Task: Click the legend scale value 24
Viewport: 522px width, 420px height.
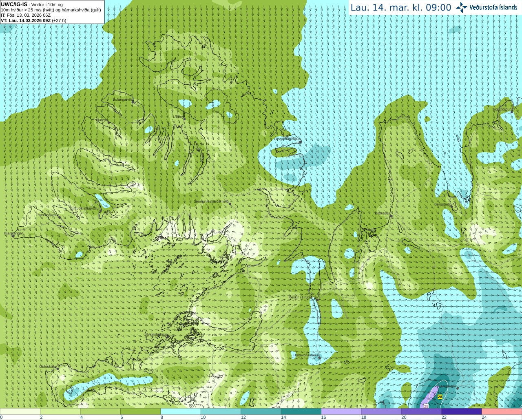Action: click(484, 417)
